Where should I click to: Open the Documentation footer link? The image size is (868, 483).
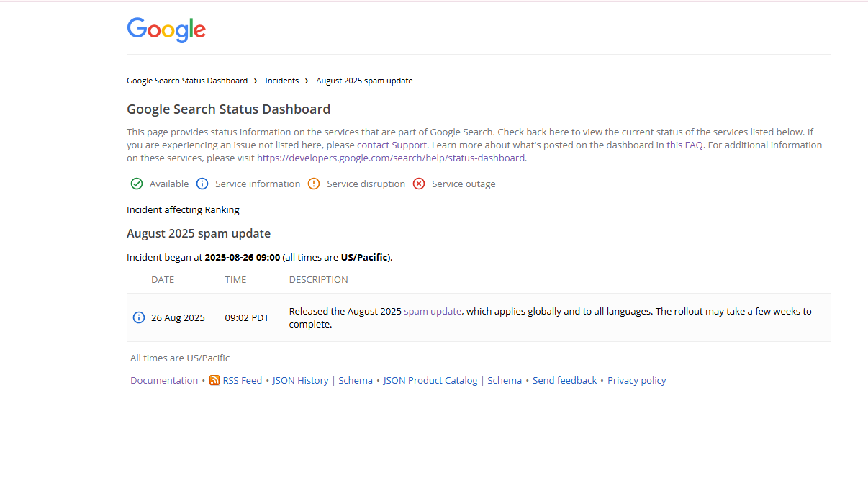(x=164, y=380)
